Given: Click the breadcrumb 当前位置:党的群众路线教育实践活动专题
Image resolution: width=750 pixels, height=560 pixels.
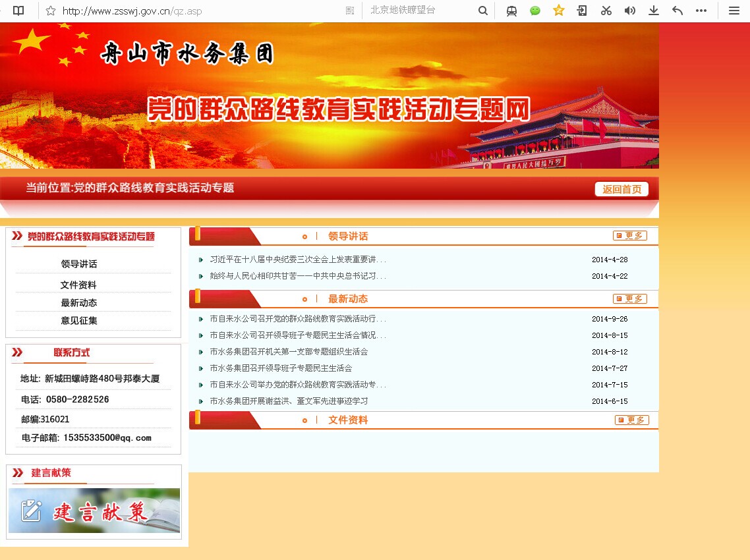Looking at the screenshot, I should [130, 188].
